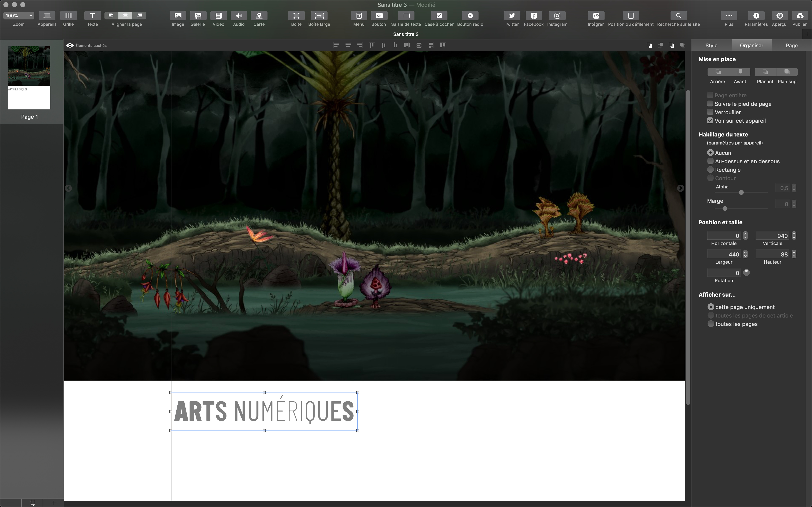Image resolution: width=812 pixels, height=507 pixels.
Task: Add a Carte map element
Action: [259, 16]
